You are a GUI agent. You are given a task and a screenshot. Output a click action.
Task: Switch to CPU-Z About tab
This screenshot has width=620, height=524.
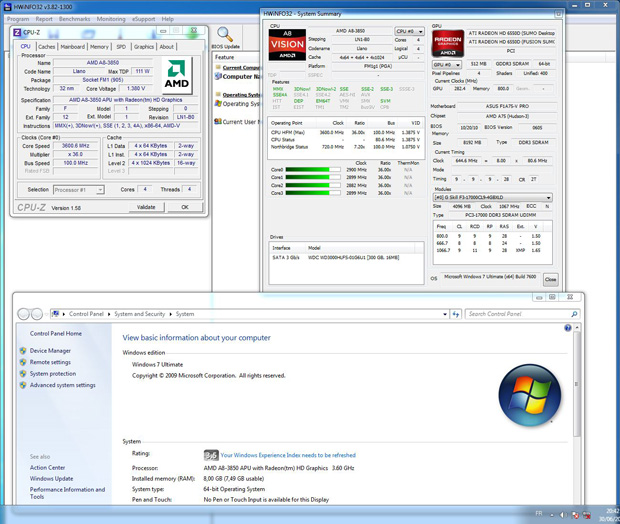[x=166, y=47]
